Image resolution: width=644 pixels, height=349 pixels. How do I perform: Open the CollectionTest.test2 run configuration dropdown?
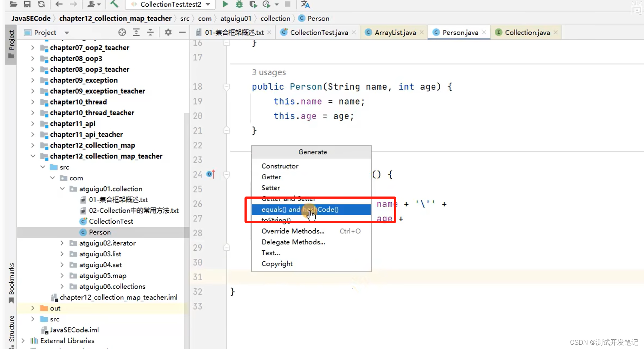(170, 4)
